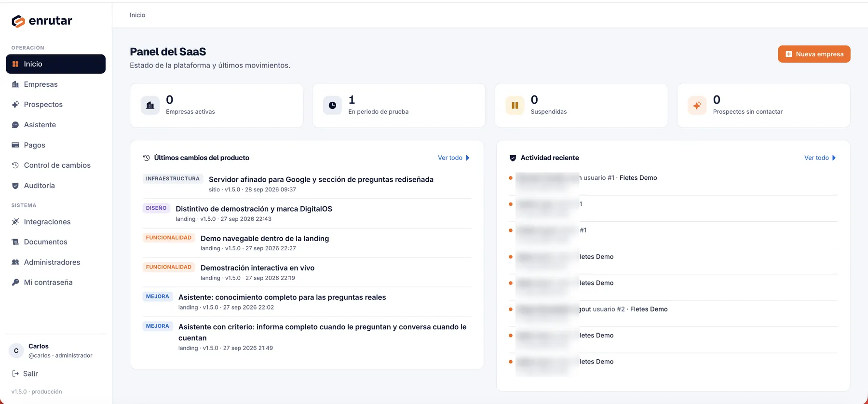Viewport: 868px width, 404px height.
Task: Go to Prospectos in the sidebar
Action: pos(55,105)
